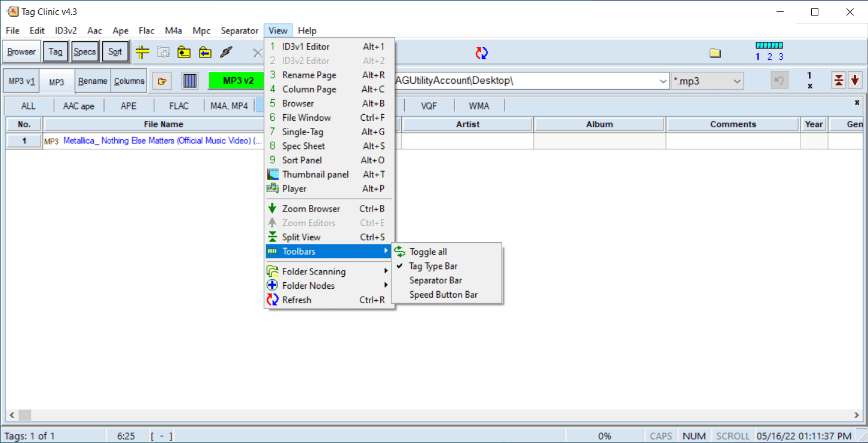Select toolbar layout number 2

point(769,57)
